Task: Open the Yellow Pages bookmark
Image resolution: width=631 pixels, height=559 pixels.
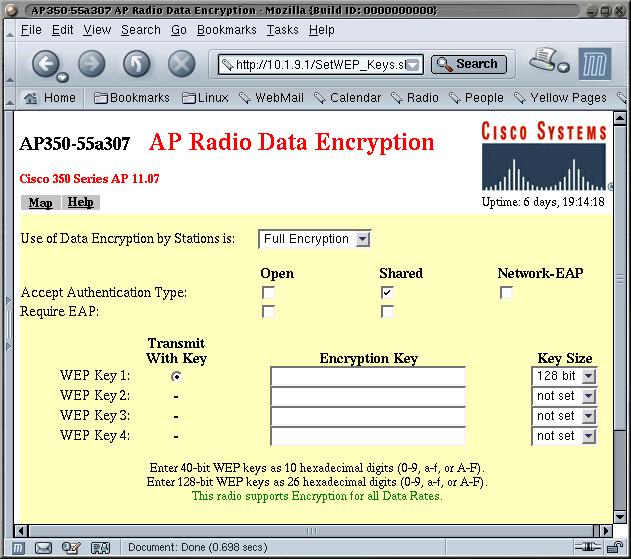Action: [560, 98]
